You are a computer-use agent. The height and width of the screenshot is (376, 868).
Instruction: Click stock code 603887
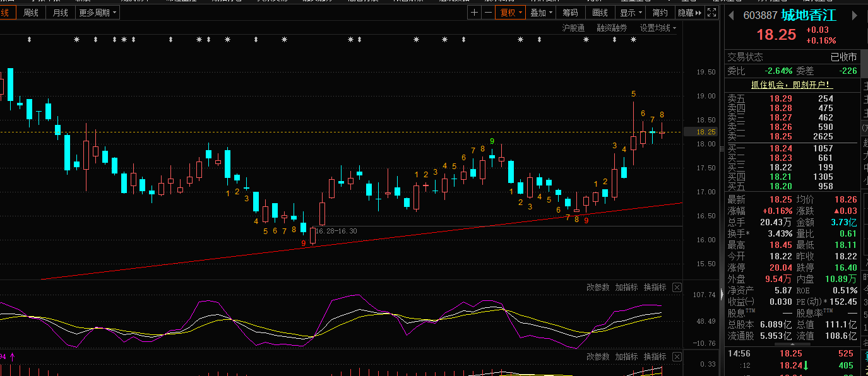click(x=760, y=15)
